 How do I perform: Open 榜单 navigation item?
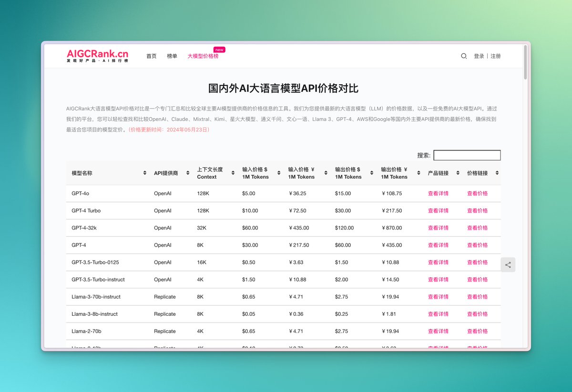(172, 56)
